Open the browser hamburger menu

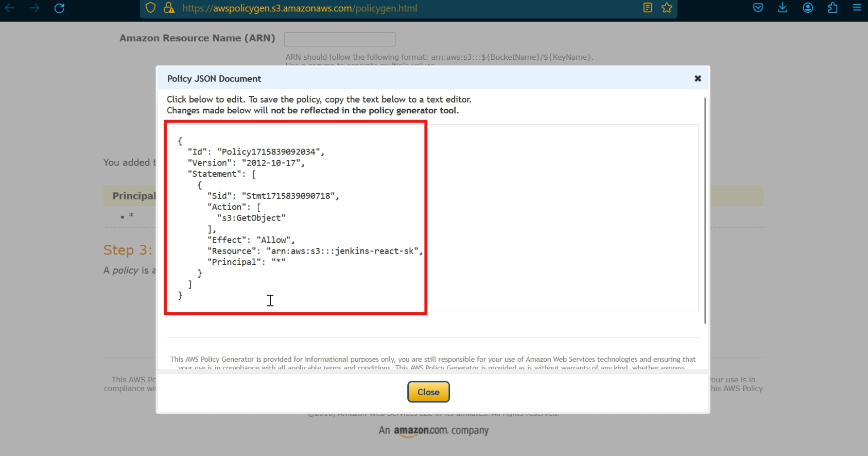tap(857, 8)
